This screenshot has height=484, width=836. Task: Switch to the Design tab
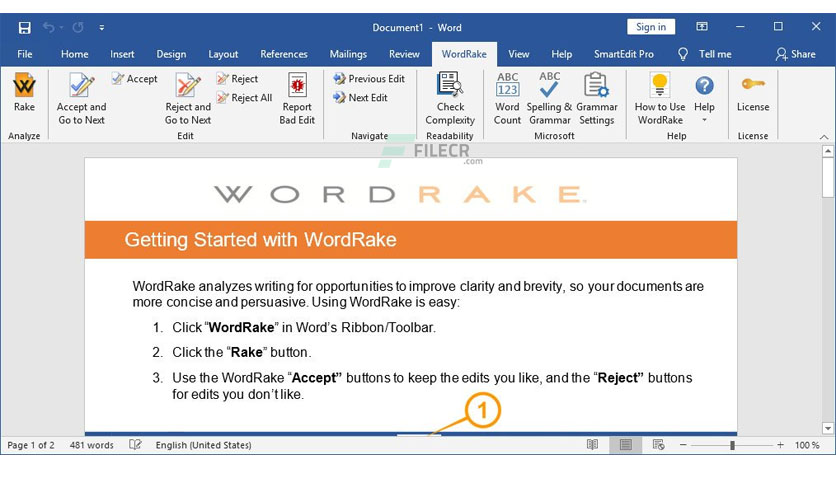pyautogui.click(x=171, y=54)
